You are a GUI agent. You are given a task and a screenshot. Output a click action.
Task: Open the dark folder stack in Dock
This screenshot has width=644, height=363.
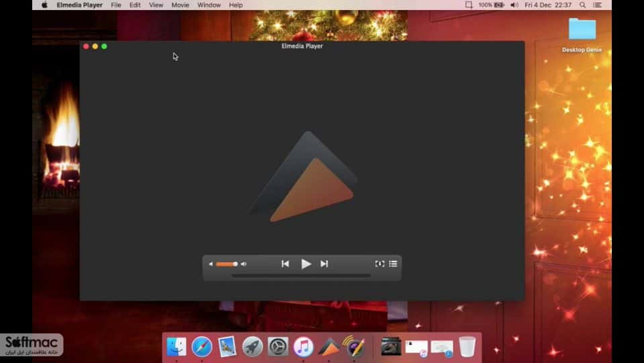coord(391,347)
